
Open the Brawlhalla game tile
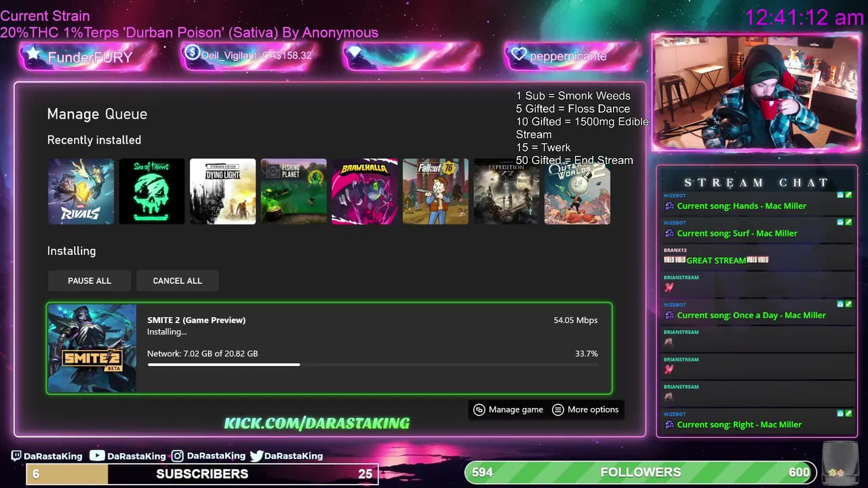[364, 192]
